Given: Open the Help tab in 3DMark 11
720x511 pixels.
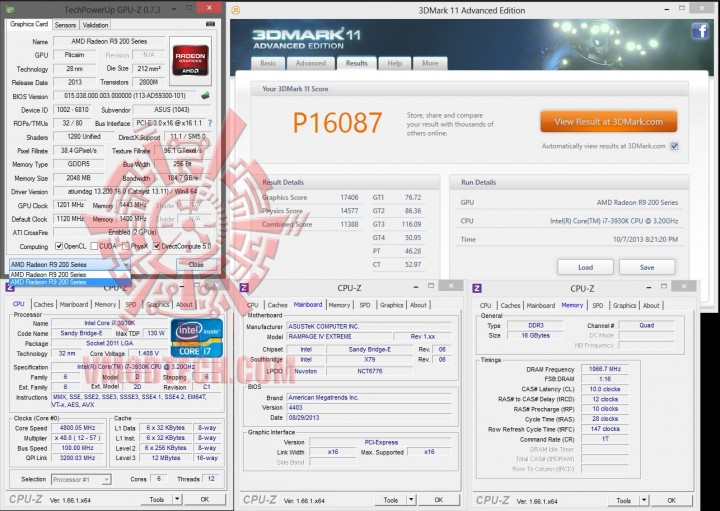Looking at the screenshot, I should pyautogui.click(x=394, y=63).
